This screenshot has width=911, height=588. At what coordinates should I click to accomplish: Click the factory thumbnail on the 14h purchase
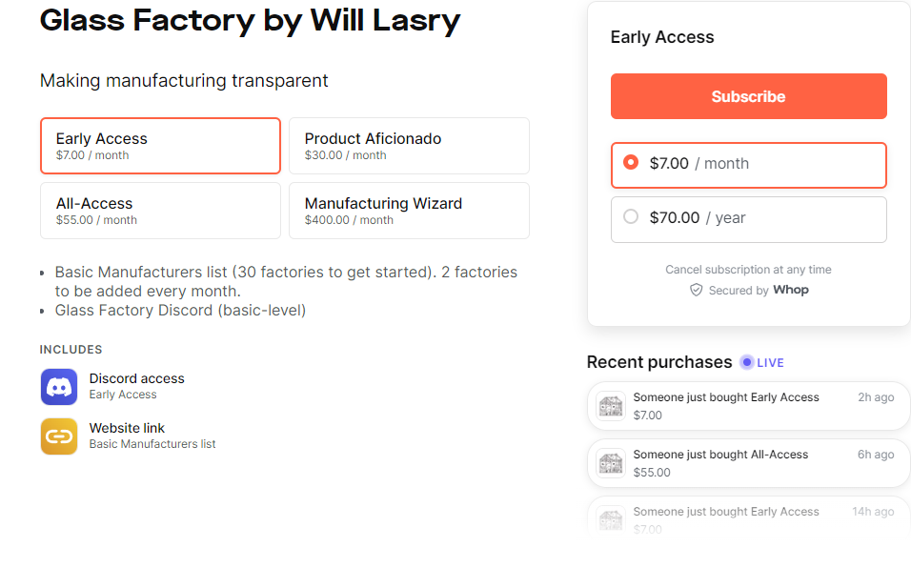[610, 518]
